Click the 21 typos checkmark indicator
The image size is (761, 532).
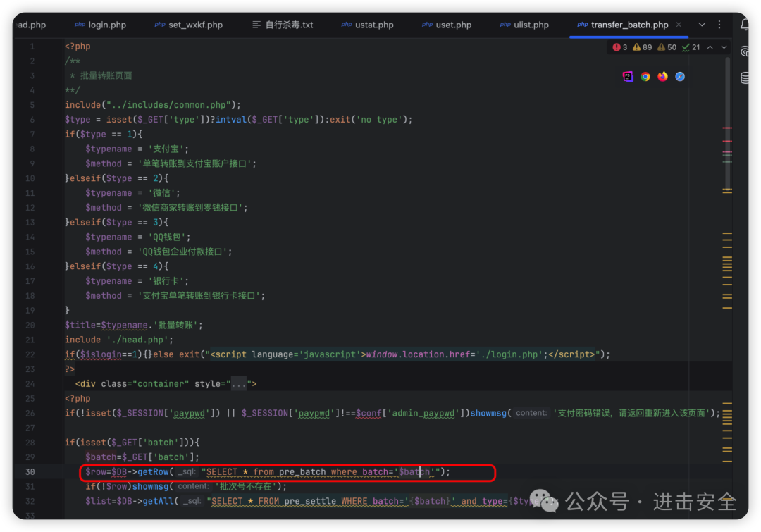click(x=691, y=47)
